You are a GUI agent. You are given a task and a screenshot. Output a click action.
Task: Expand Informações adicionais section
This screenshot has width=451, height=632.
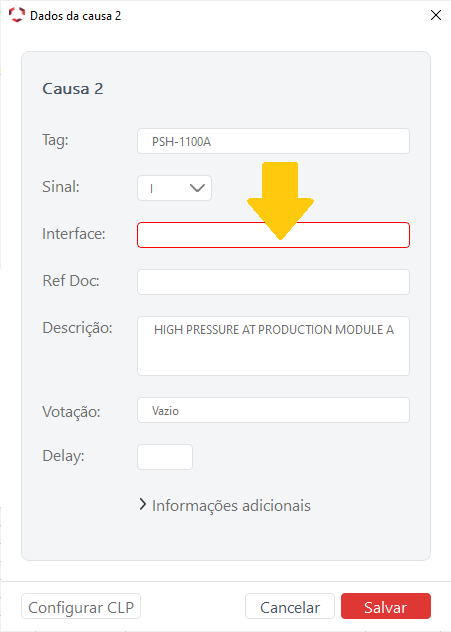[225, 505]
